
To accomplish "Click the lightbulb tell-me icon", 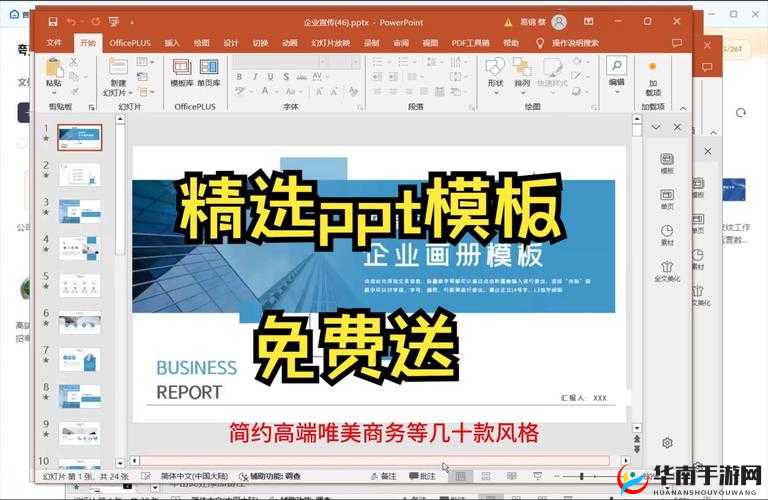I will click(x=539, y=43).
